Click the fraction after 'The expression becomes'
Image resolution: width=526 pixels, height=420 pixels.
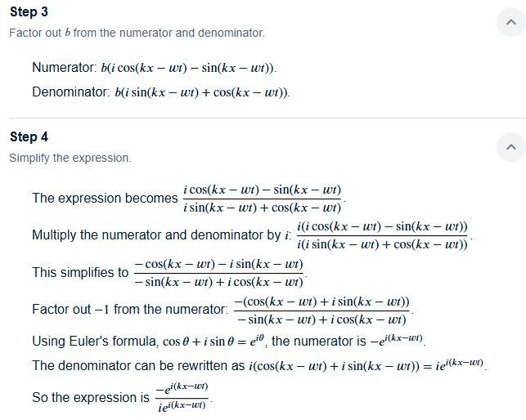263,199
